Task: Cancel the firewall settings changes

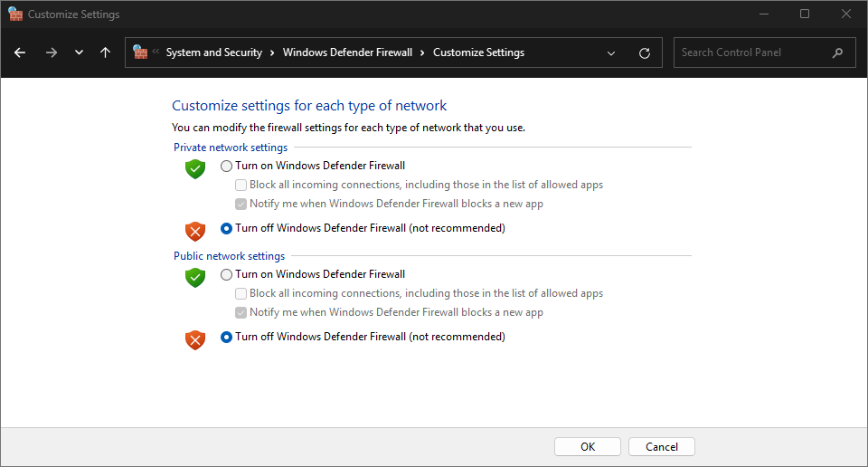Action: point(662,447)
